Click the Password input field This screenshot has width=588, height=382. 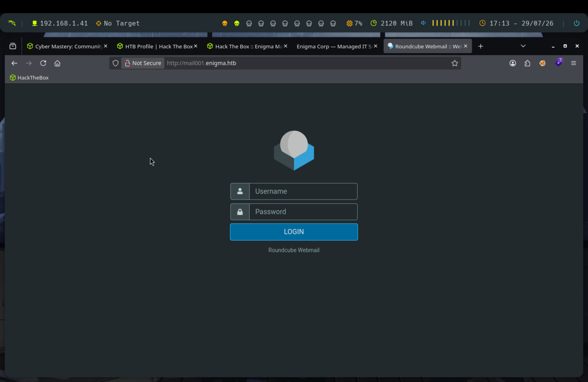pos(303,212)
